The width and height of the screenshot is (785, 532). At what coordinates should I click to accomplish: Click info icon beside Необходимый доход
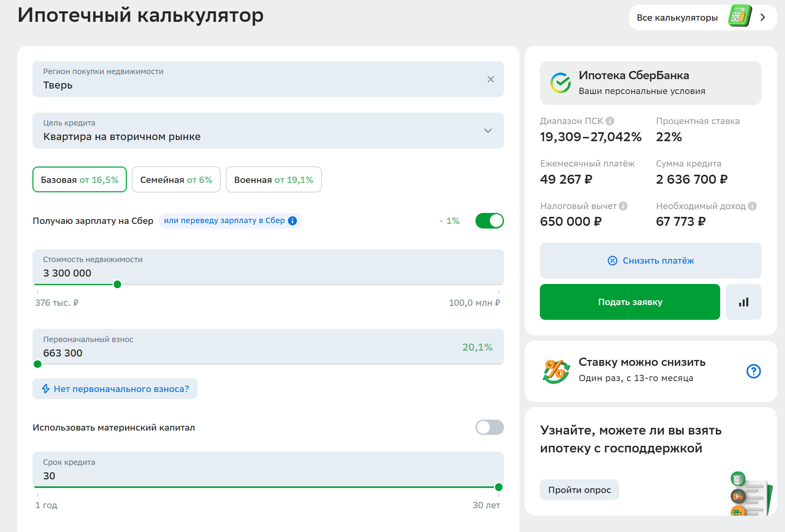(x=753, y=206)
